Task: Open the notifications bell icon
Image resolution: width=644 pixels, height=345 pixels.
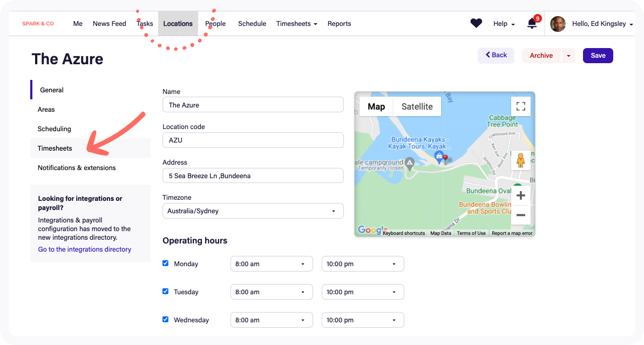Action: point(532,24)
